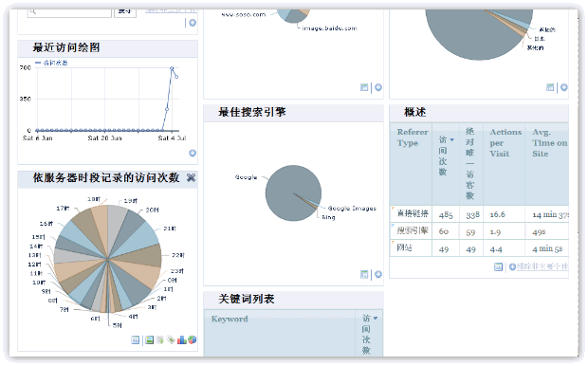Click the plus icon under 最近访问绘图 graph
Screen dimensions: 588x366
(x=193, y=153)
